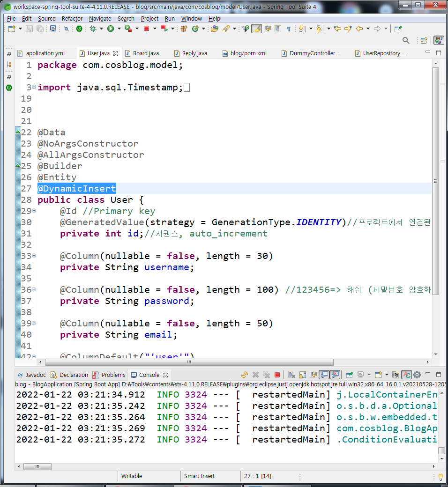
Task: Toggle Show Console on Standard Out
Action: pos(324,375)
